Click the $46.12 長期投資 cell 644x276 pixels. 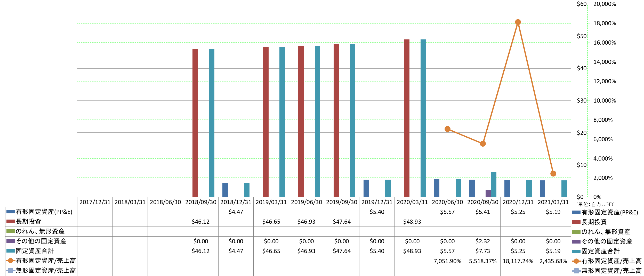pyautogui.click(x=200, y=222)
